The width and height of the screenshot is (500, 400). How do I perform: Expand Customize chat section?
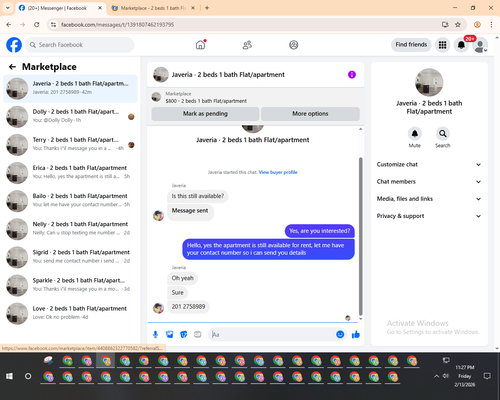(429, 164)
